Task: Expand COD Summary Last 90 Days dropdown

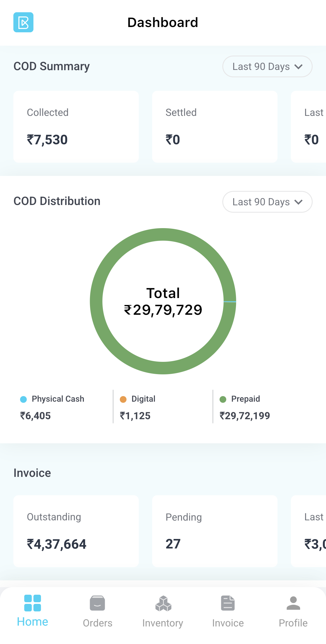Action: [267, 67]
